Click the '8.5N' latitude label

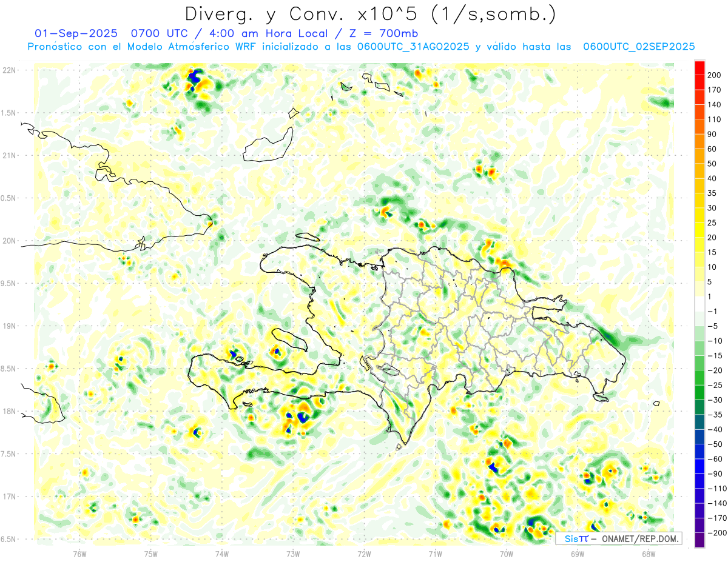pyautogui.click(x=9, y=369)
